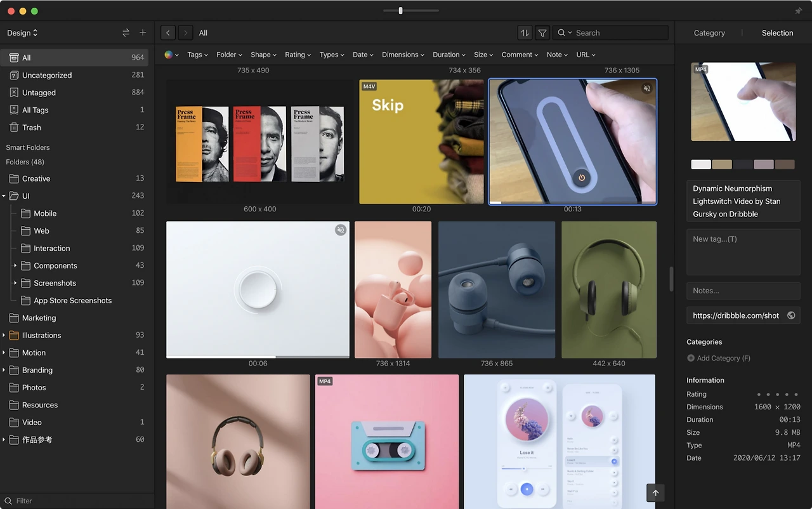
Task: Click Add Category (F) button
Action: [x=719, y=358]
